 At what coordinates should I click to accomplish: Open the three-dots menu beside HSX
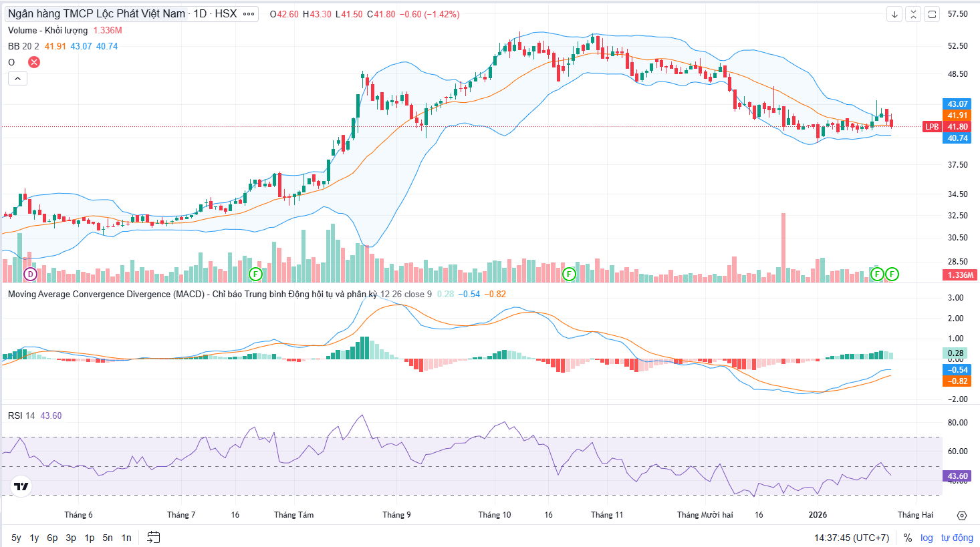tap(249, 14)
